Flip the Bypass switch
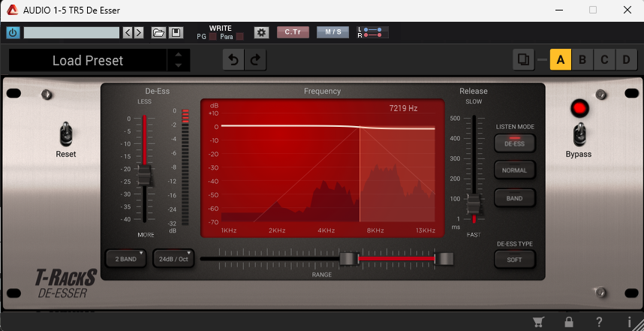 coord(579,134)
